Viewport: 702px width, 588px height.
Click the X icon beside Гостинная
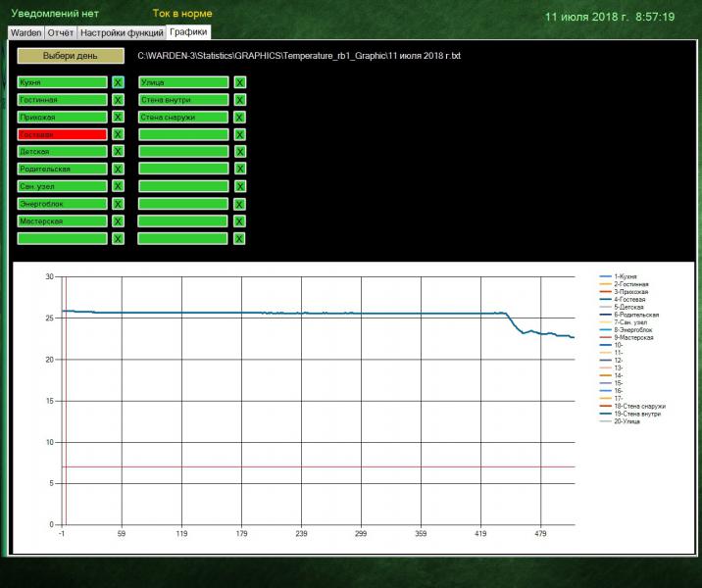(118, 100)
